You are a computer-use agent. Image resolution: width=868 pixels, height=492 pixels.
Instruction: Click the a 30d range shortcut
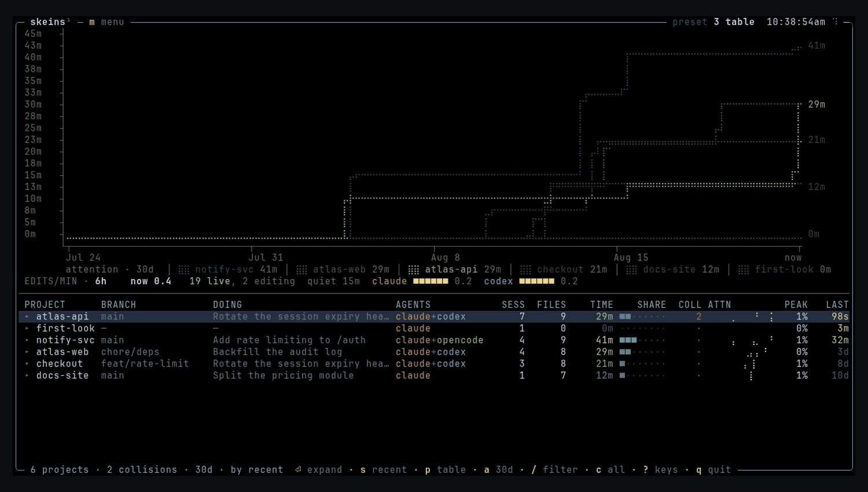499,470
